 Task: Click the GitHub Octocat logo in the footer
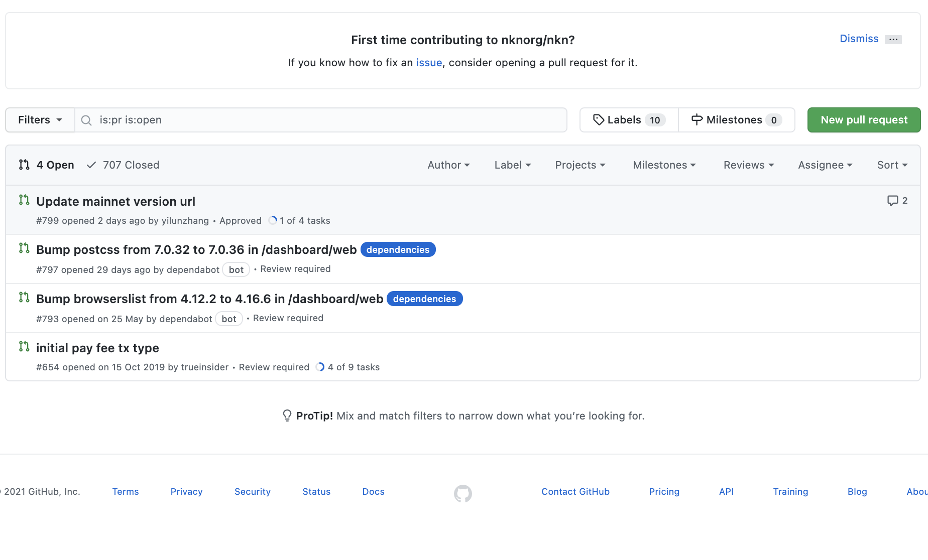pos(463,494)
